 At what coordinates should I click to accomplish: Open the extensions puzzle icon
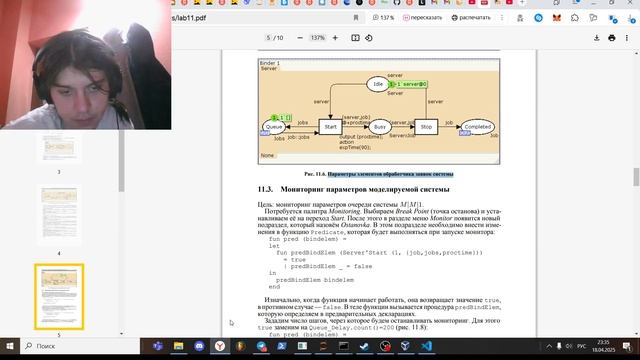coord(575,18)
